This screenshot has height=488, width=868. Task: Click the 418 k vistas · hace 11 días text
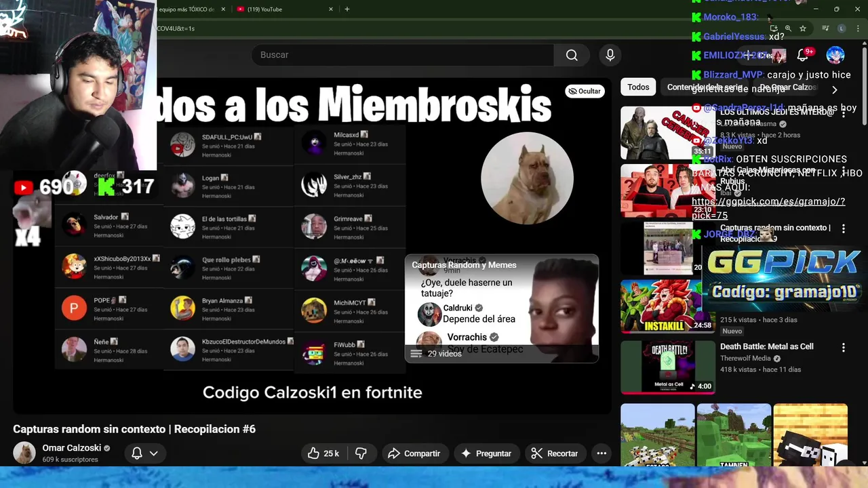[760, 369]
